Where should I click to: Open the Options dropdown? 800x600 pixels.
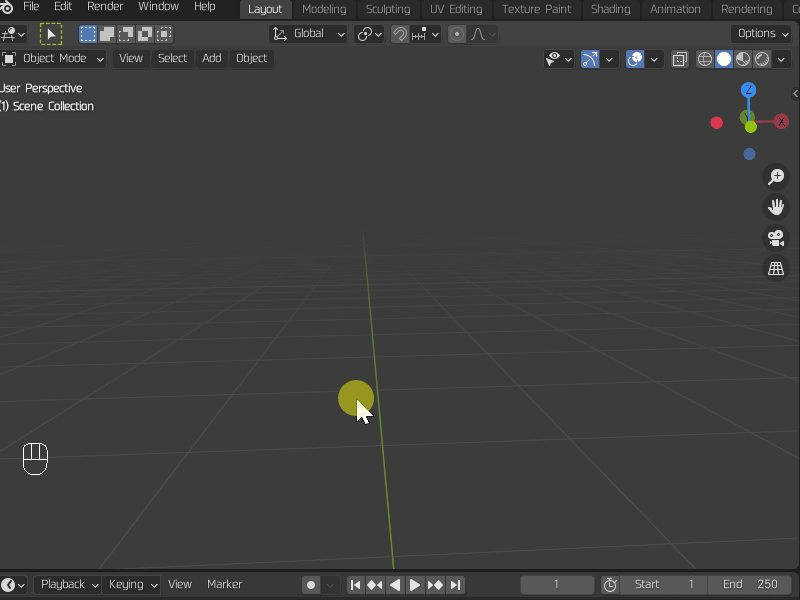point(763,34)
